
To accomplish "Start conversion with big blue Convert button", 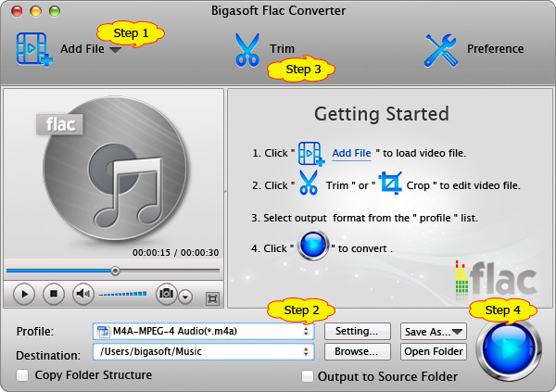I will point(509,348).
